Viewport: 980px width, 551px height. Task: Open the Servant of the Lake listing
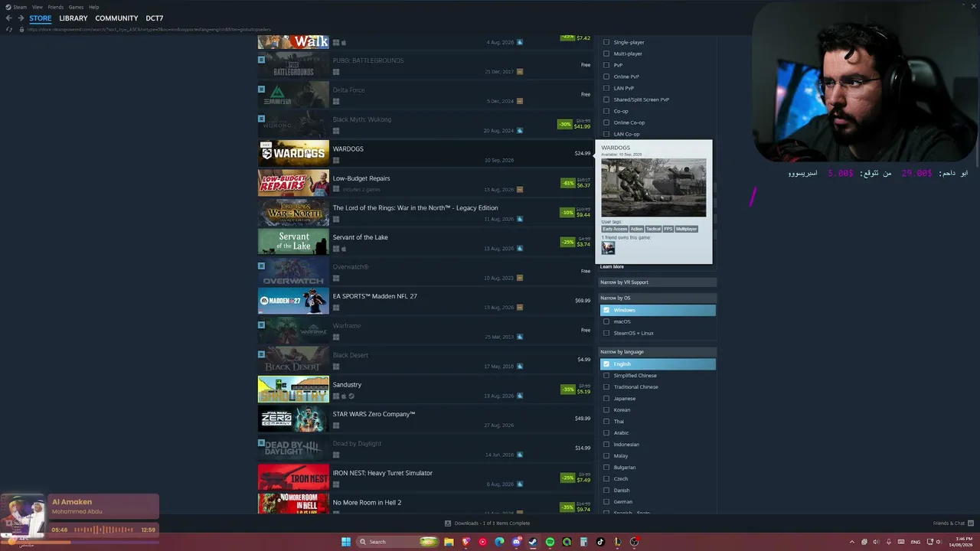[x=425, y=242]
